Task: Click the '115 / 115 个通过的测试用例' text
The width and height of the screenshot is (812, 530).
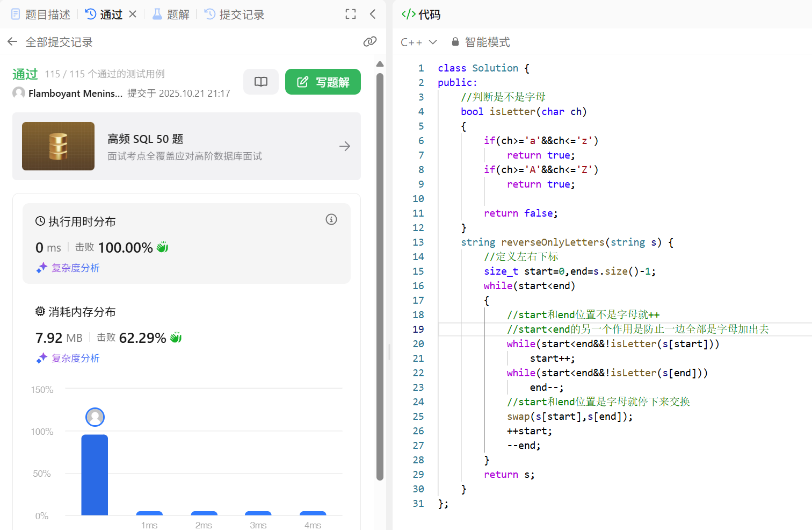Action: pyautogui.click(x=105, y=74)
